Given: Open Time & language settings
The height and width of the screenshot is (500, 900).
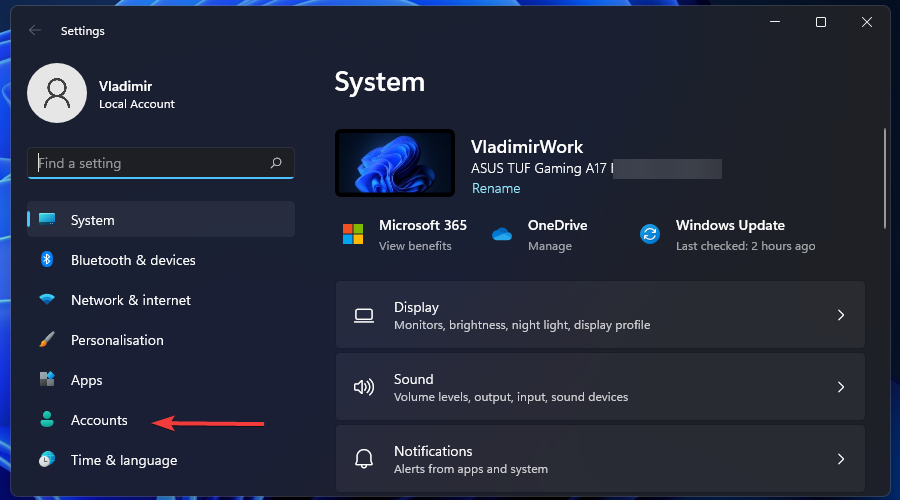Looking at the screenshot, I should pyautogui.click(x=161, y=460).
